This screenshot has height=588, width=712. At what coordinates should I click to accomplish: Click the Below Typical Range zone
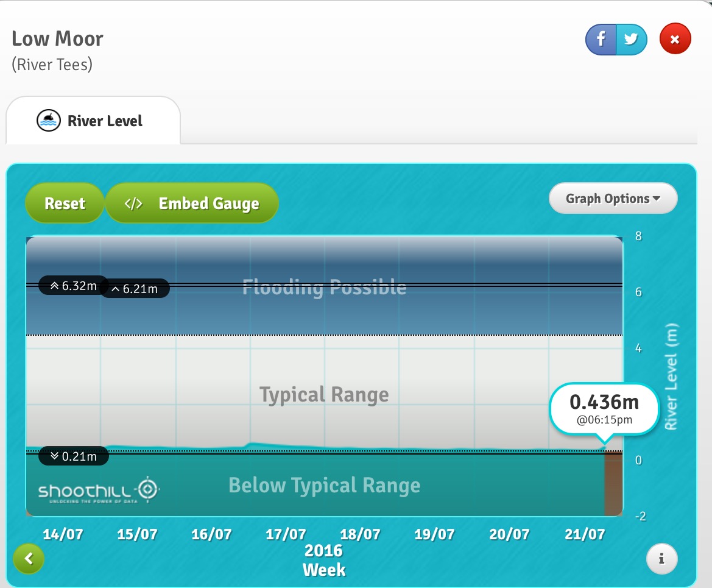pyautogui.click(x=324, y=486)
